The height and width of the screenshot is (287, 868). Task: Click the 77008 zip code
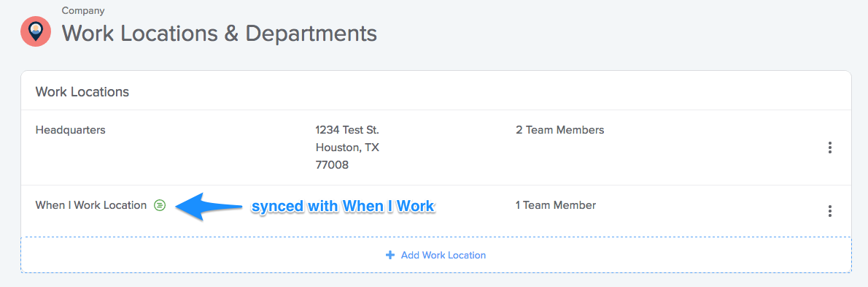(x=332, y=164)
